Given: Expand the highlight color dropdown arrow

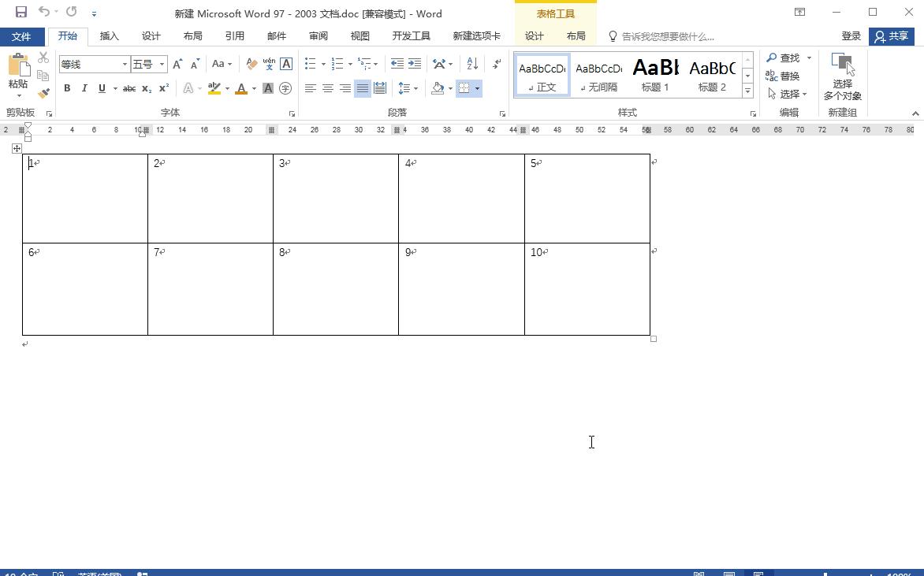Looking at the screenshot, I should click(x=227, y=88).
